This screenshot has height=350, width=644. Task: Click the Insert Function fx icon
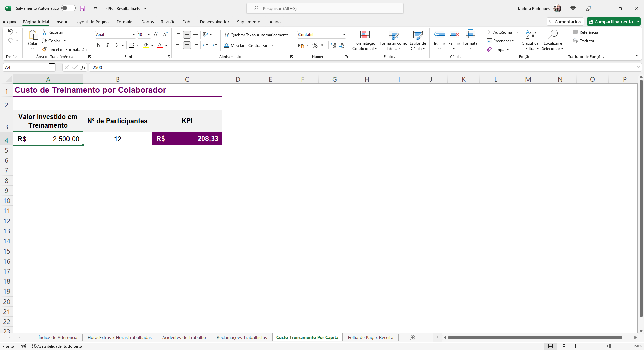[x=83, y=67]
